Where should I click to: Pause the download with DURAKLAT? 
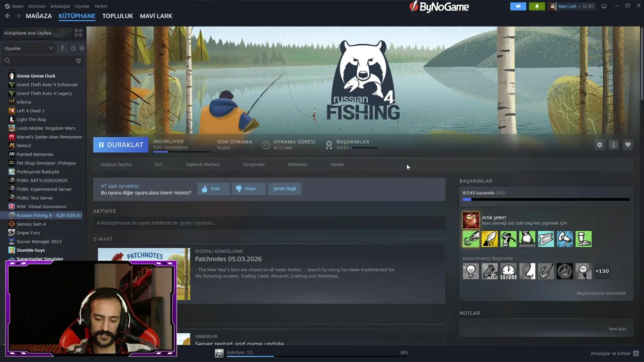pos(121,145)
